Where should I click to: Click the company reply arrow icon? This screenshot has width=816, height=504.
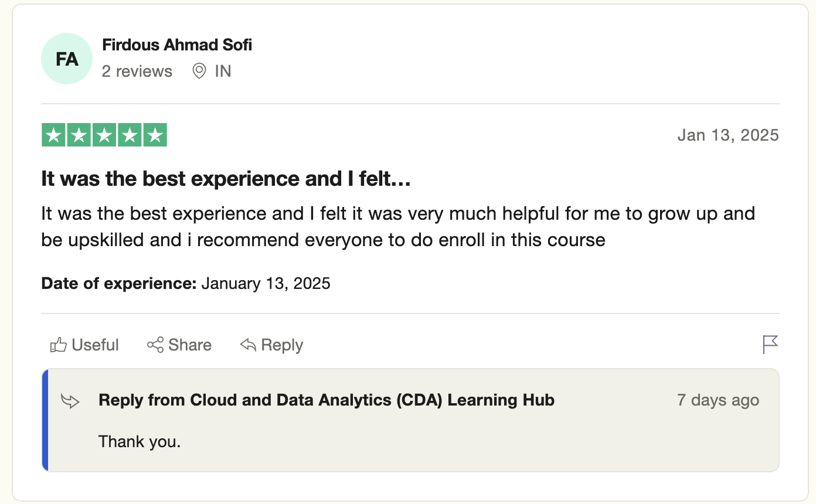(70, 401)
